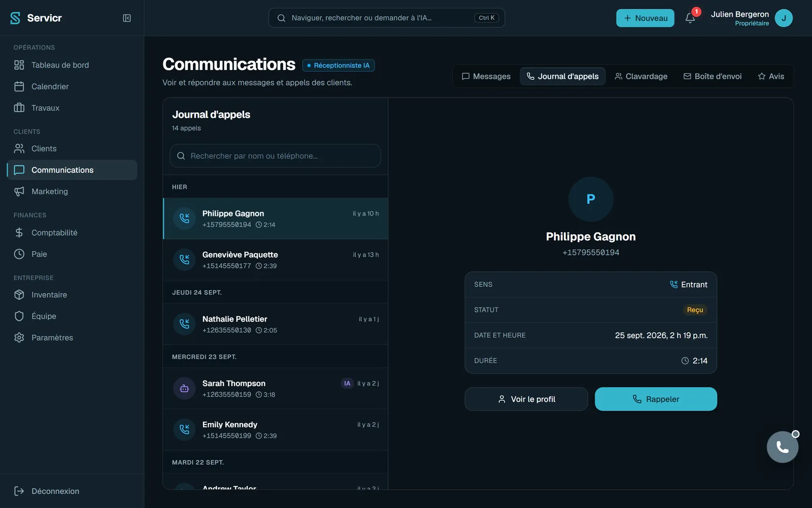Open the notifications bell
Image resolution: width=812 pixels, height=508 pixels.
coord(690,18)
